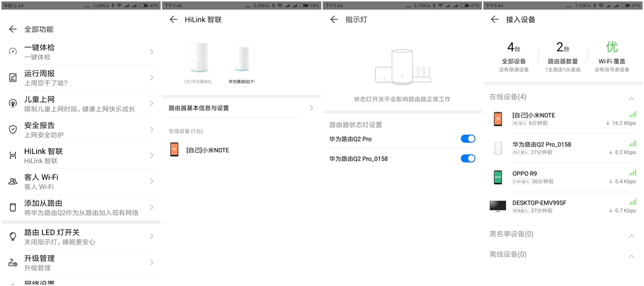Tap the 一键体检 gauge icon

[12, 52]
